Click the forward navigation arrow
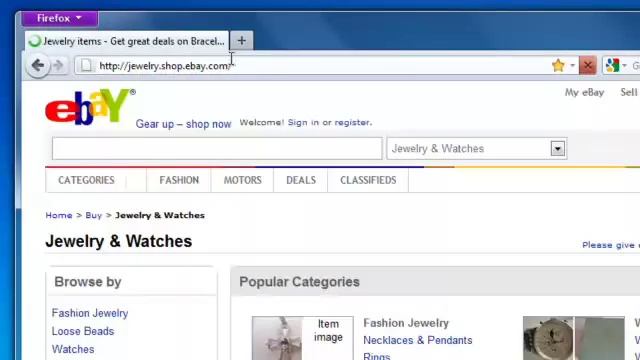The height and width of the screenshot is (360, 640). pos(58,65)
